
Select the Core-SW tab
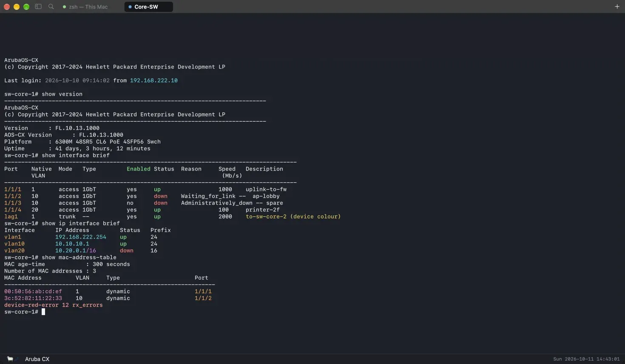click(148, 7)
